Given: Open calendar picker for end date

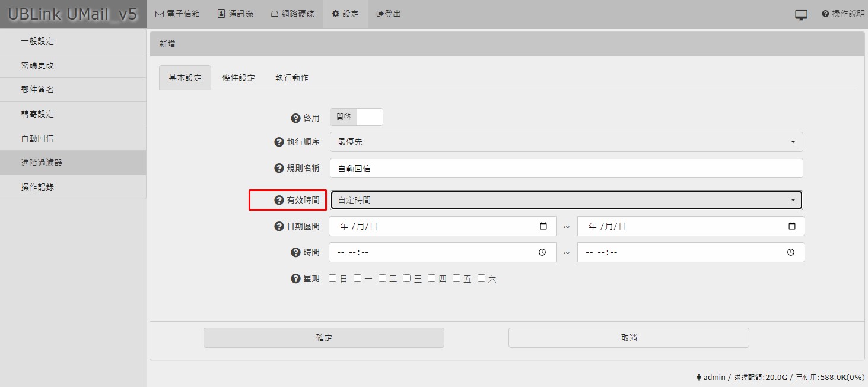Looking at the screenshot, I should click(x=791, y=226).
